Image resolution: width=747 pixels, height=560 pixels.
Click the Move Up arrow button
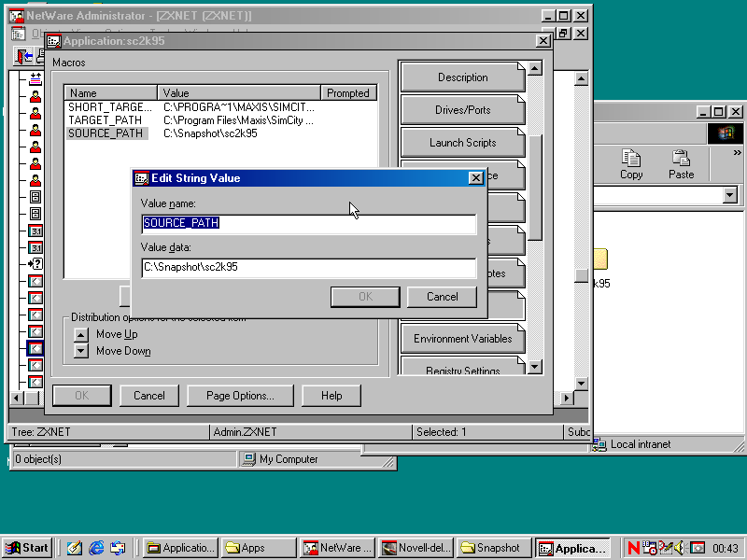[x=81, y=335]
